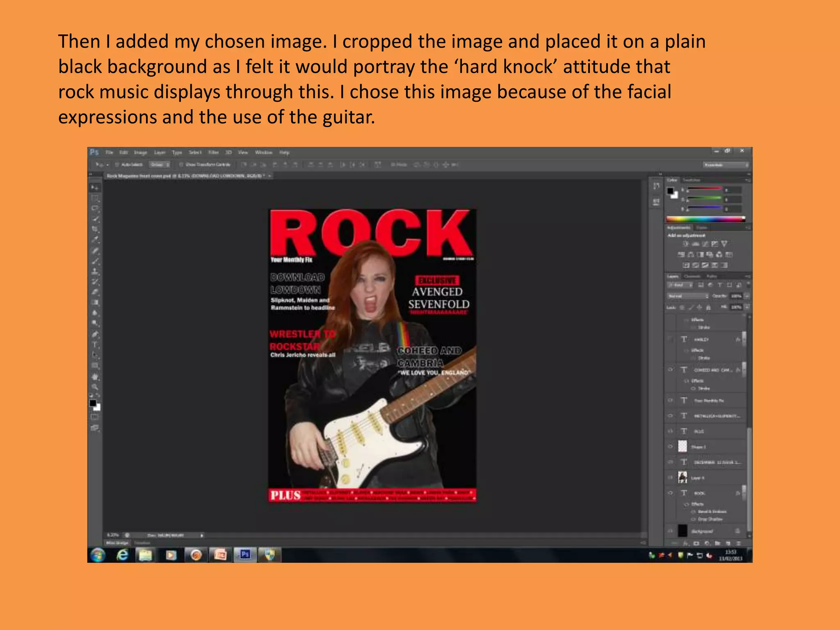Show the hidden HAILEY text layer
Image resolution: width=840 pixels, height=630 pixels.
[x=670, y=339]
